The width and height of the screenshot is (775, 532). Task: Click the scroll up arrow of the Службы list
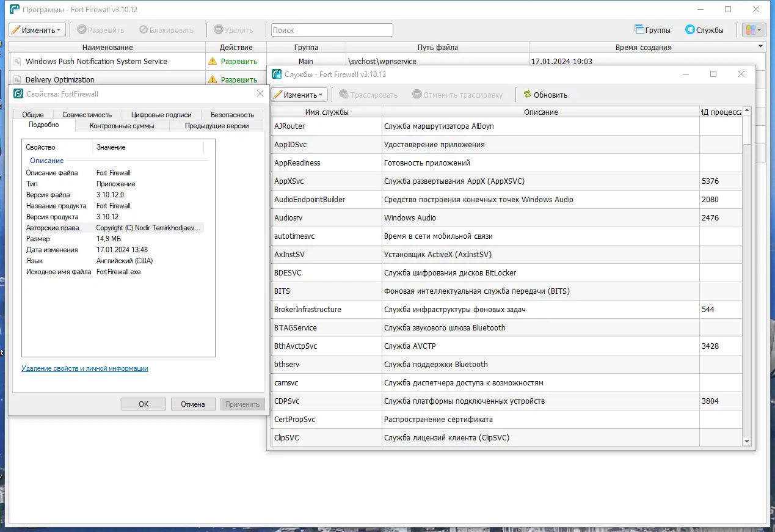tap(747, 111)
